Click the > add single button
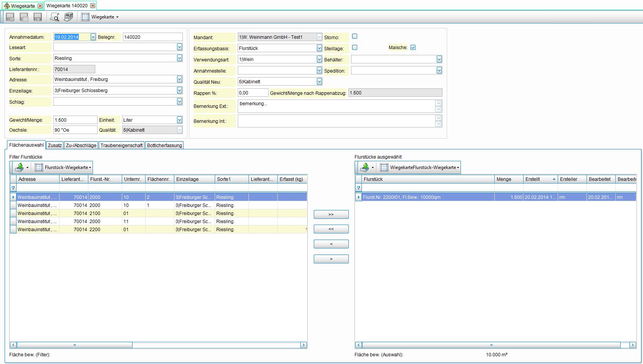This screenshot has width=643, height=364. [x=331, y=259]
